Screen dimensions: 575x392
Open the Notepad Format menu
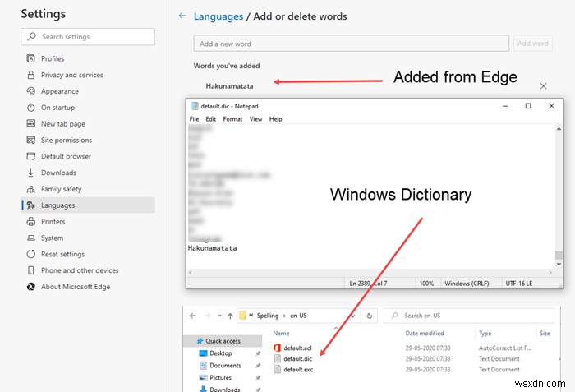tap(232, 119)
